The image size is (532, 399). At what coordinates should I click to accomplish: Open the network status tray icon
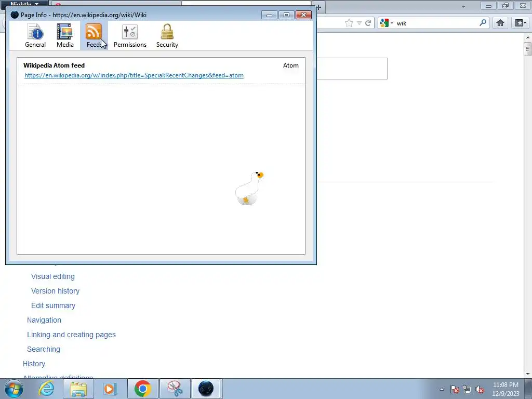coord(467,389)
